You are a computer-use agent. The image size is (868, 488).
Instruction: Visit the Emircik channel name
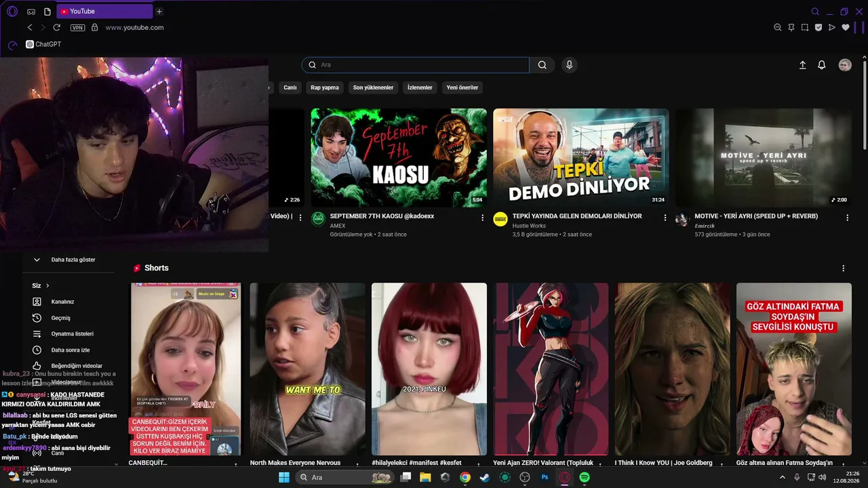point(705,226)
